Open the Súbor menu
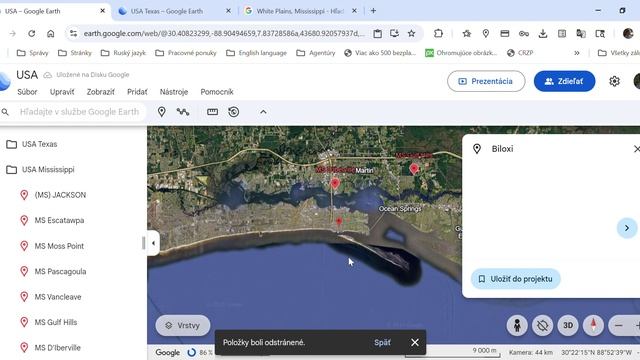The height and width of the screenshot is (360, 640). point(27,92)
